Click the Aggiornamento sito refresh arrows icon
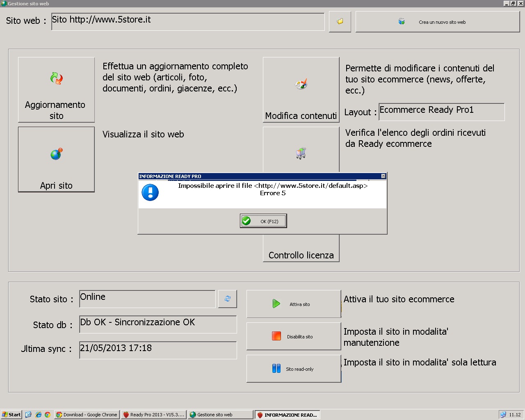Screen dimensions: 525x420 tap(56, 78)
